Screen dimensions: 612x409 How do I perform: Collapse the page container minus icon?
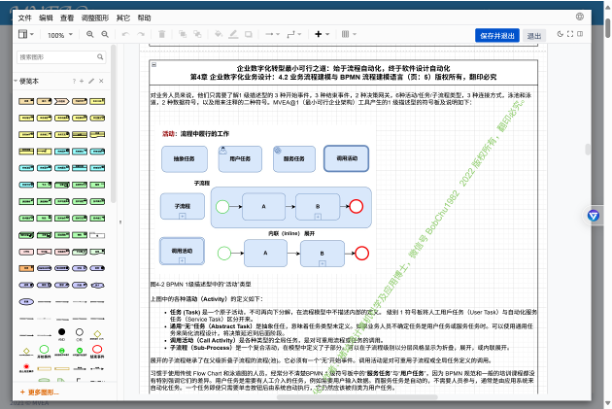click(x=154, y=64)
